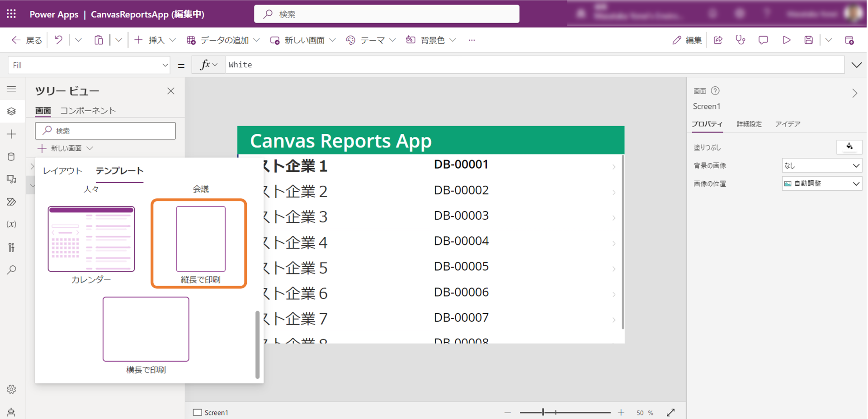Open the virtual agent icon at rail bottom
868x419 pixels.
tap(12, 412)
